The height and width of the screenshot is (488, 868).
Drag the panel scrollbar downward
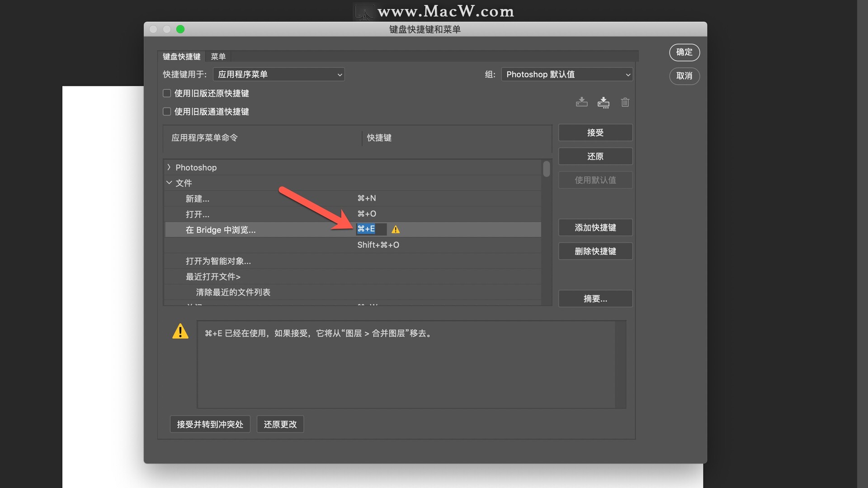pyautogui.click(x=547, y=170)
